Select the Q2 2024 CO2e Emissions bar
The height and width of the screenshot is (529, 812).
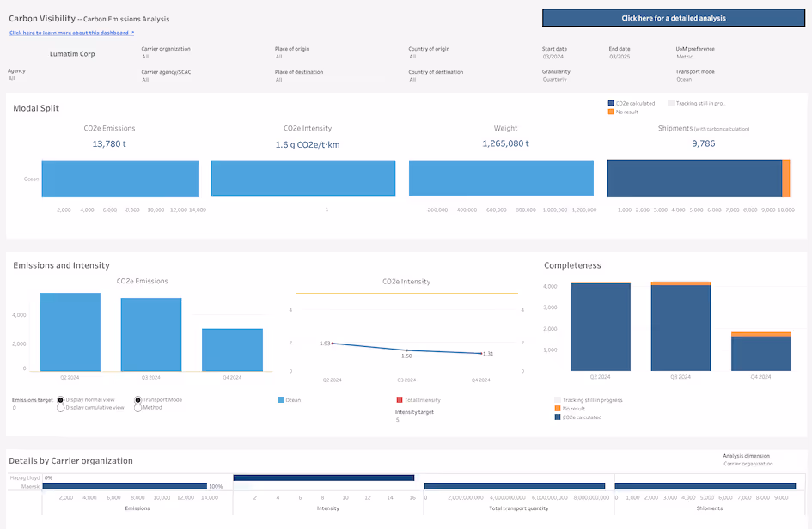pyautogui.click(x=70, y=332)
